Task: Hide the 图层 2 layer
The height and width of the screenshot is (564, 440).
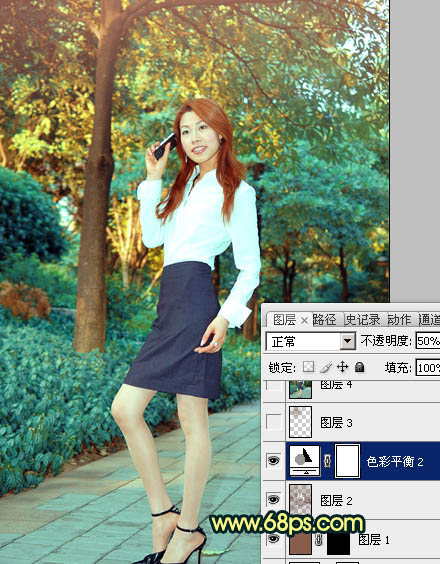Action: tap(273, 499)
